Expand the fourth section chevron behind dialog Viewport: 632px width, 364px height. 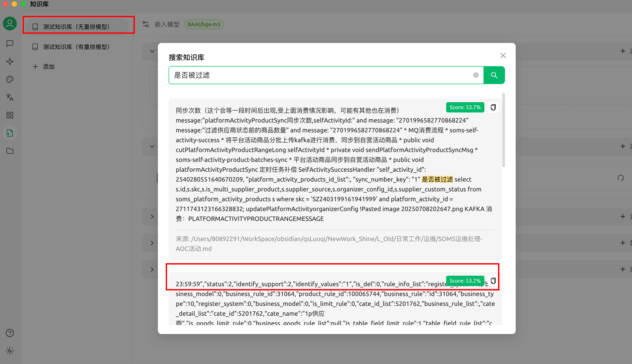click(x=152, y=243)
